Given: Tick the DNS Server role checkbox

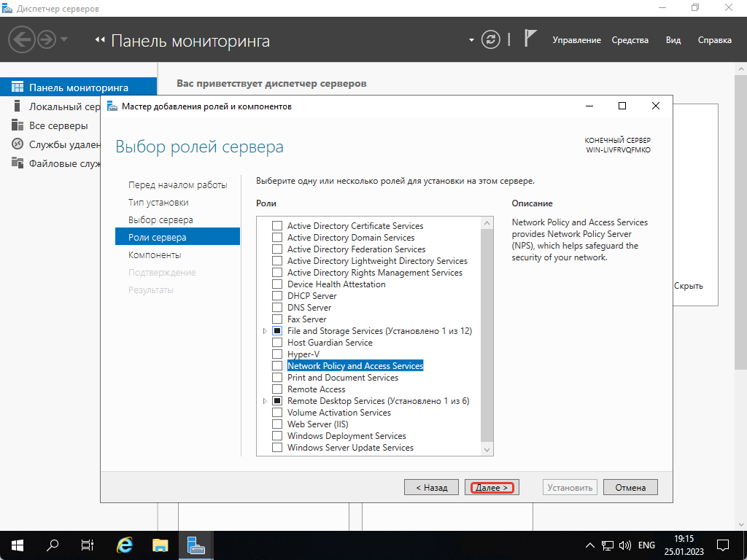Looking at the screenshot, I should click(276, 307).
